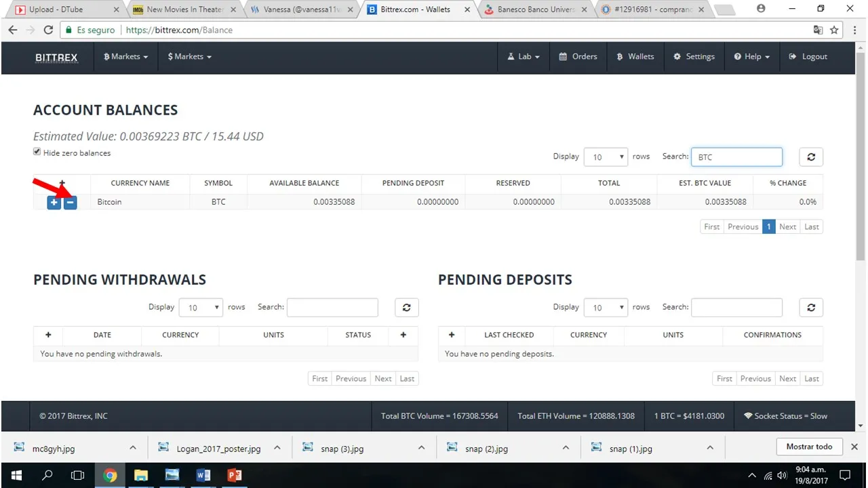The image size is (868, 488).
Task: Expand the Help menu
Action: coord(751,57)
